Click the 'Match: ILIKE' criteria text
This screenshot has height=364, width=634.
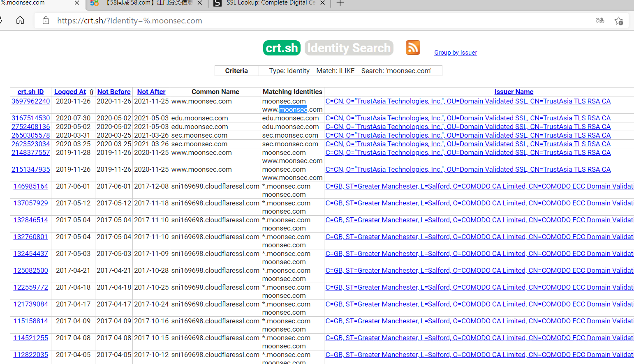[336, 71]
